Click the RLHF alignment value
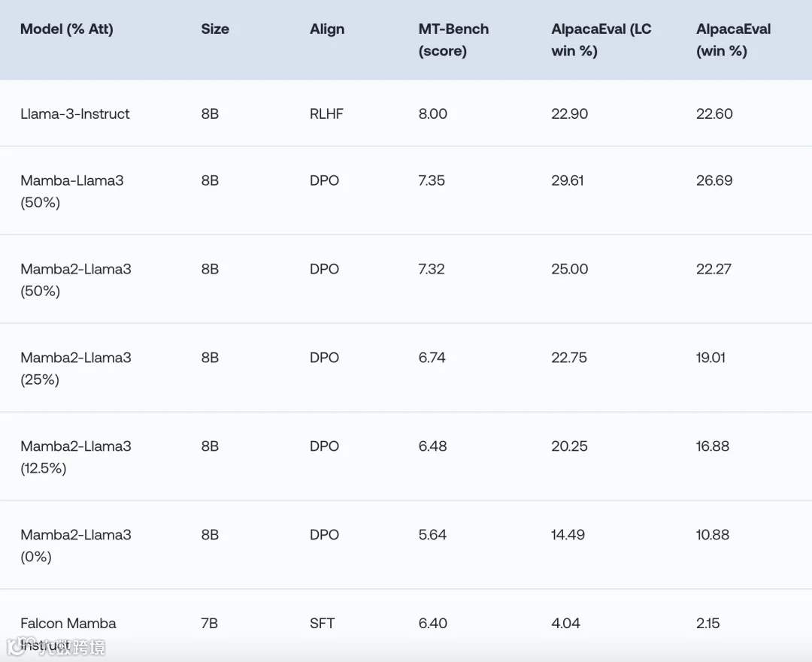The image size is (812, 662). tap(326, 114)
